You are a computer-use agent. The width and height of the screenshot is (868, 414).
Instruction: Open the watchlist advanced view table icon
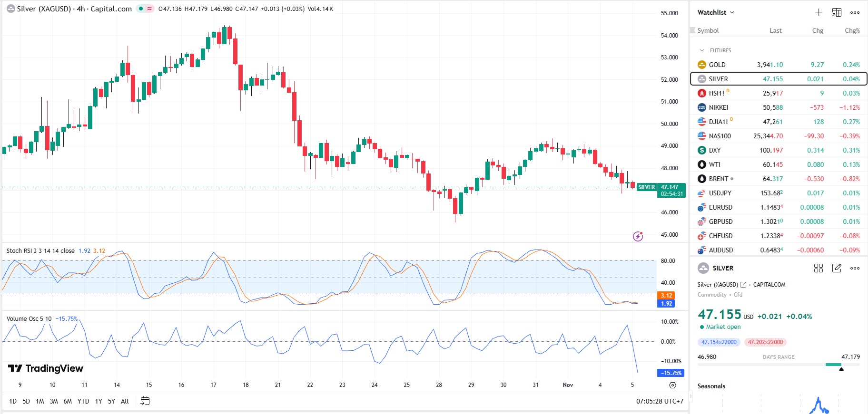tap(837, 12)
